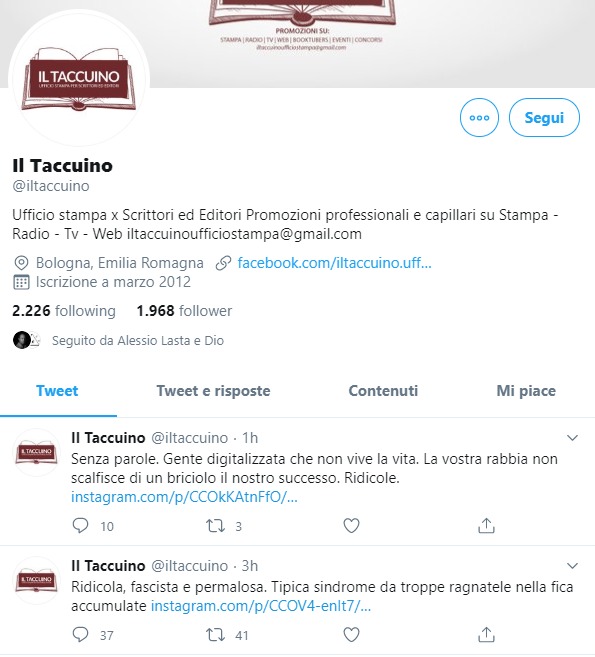Expand options chevron on the 1h tweet
595x657 pixels.
coord(572,438)
